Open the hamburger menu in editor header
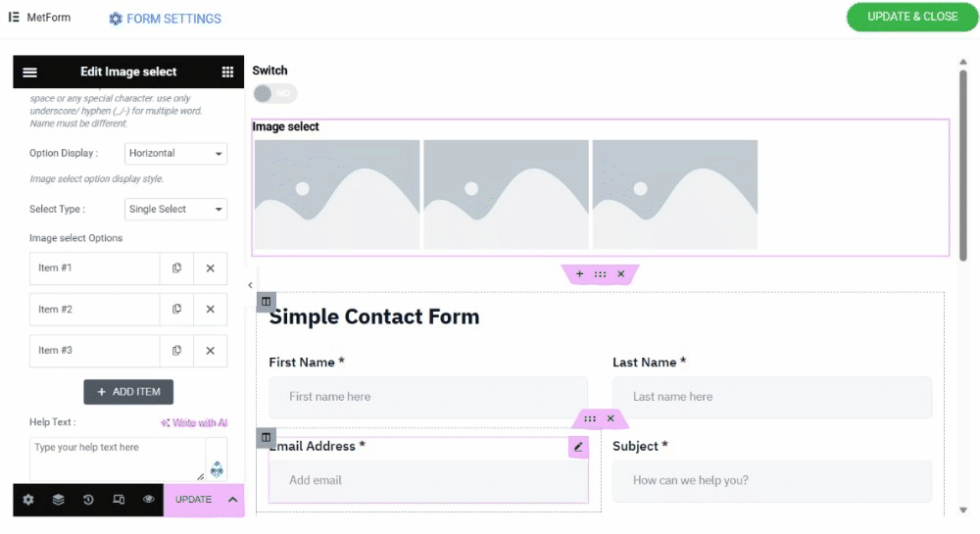 point(29,72)
